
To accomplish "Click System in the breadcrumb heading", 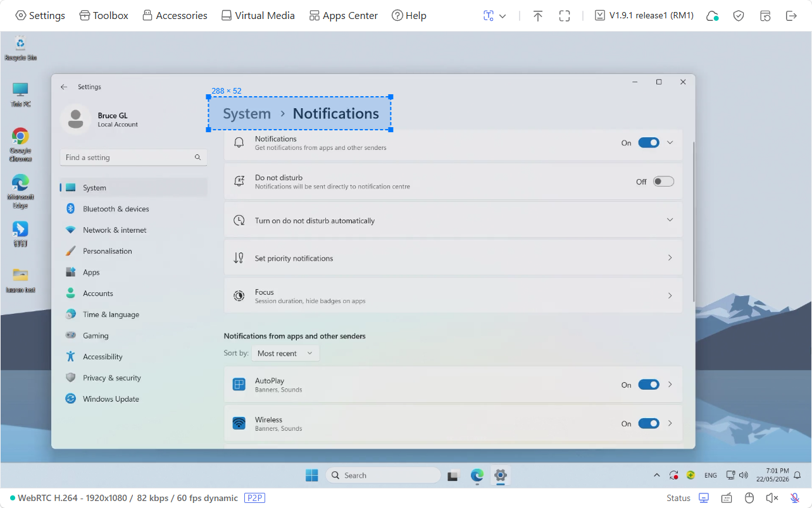I will pos(247,114).
